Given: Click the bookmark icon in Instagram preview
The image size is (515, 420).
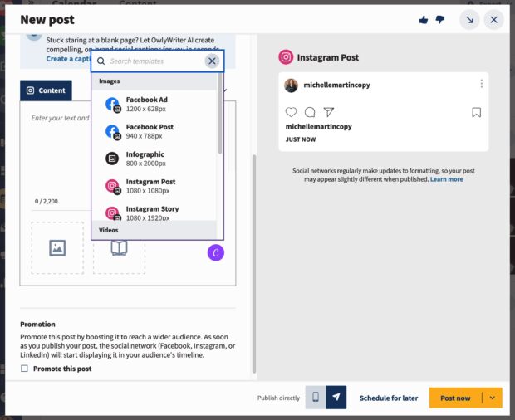Looking at the screenshot, I should point(477,112).
